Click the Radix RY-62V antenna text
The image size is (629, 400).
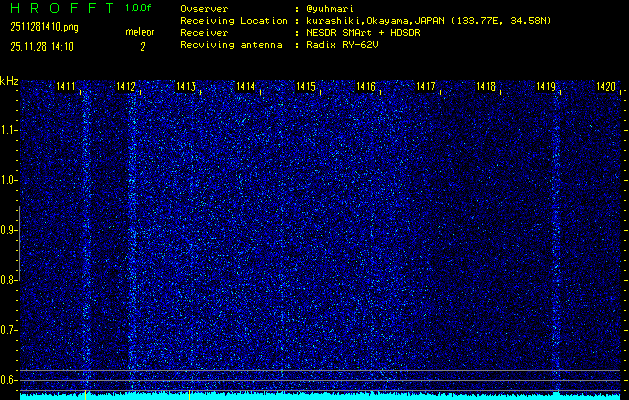click(x=342, y=45)
